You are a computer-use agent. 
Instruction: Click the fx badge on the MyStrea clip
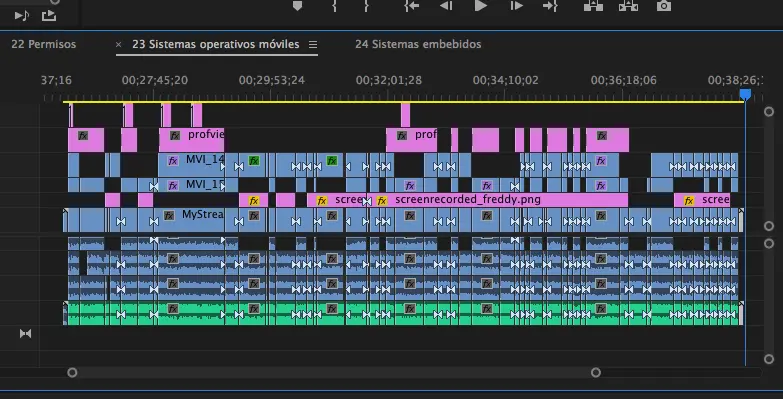point(169,216)
